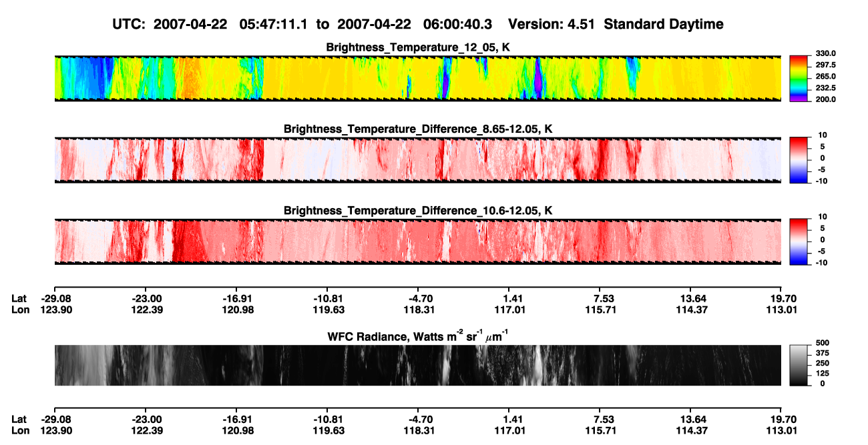868x445 pixels.
Task: Click latitude -4.70 above the WFC Radiance title
Action: point(419,299)
